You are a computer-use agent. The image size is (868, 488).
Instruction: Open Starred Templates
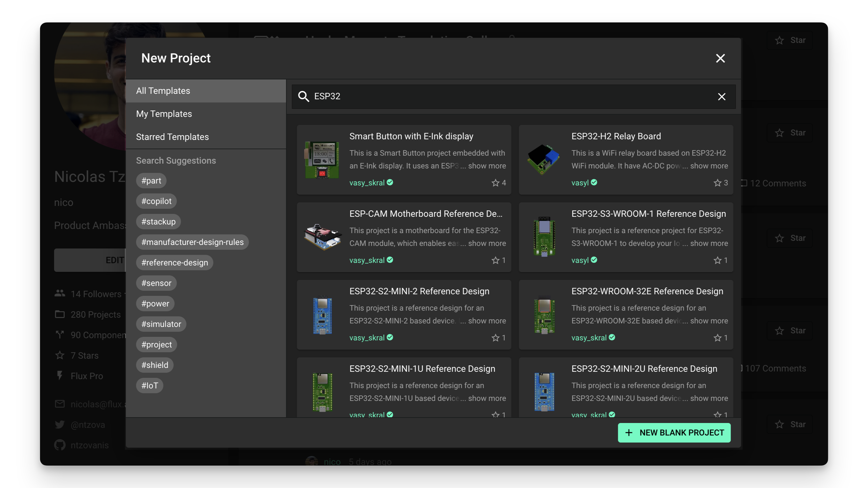[205, 137]
